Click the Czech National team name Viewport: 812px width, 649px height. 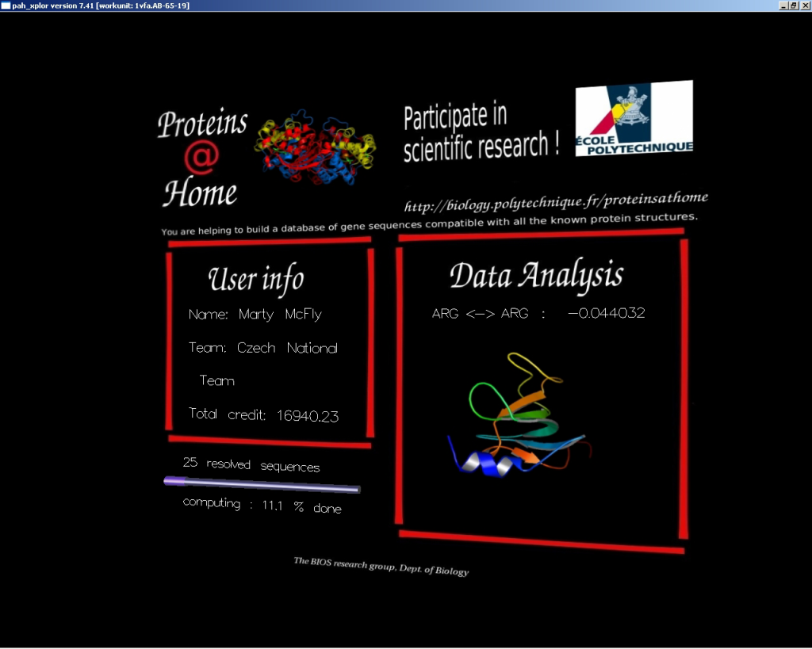(x=287, y=349)
